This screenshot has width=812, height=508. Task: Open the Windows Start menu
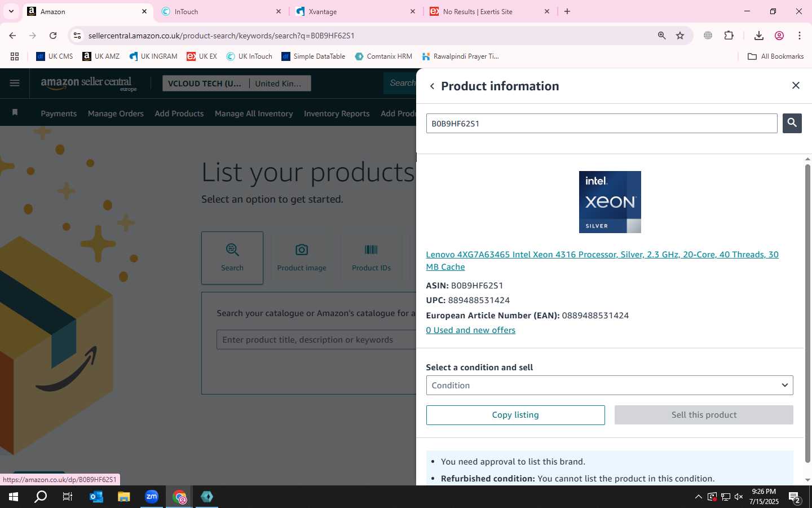coord(14,497)
